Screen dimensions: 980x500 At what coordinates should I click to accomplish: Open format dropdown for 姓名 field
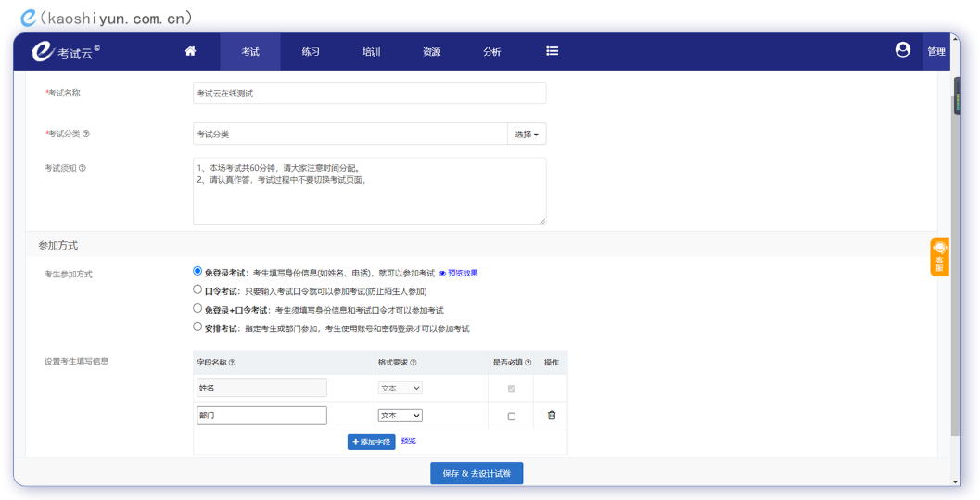tap(400, 389)
